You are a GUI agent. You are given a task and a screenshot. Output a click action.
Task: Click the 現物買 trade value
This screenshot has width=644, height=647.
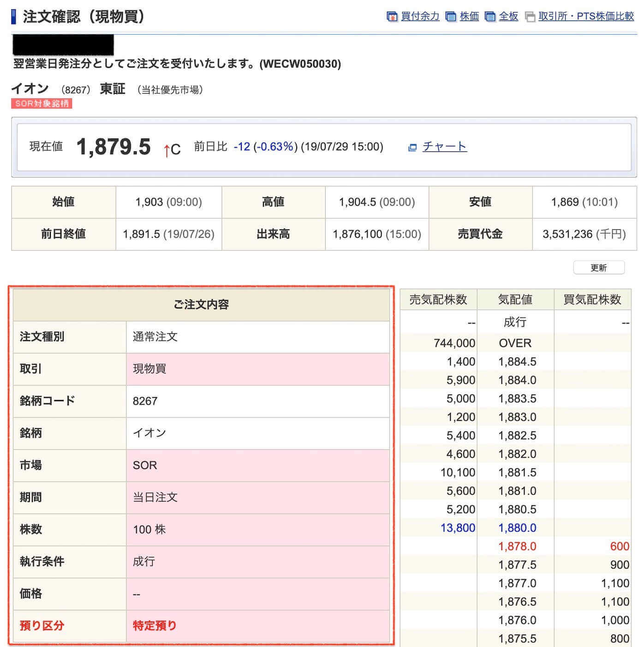tap(149, 369)
